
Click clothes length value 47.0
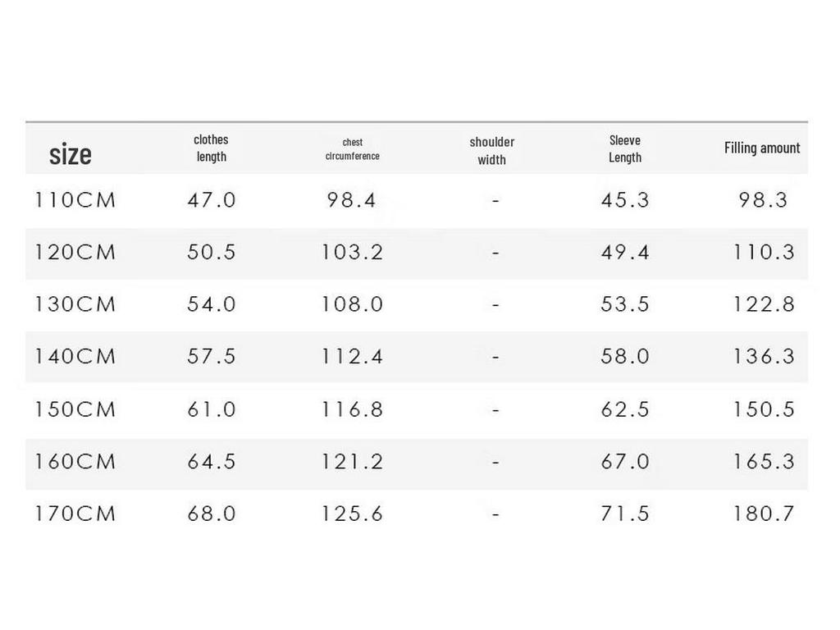coord(212,200)
